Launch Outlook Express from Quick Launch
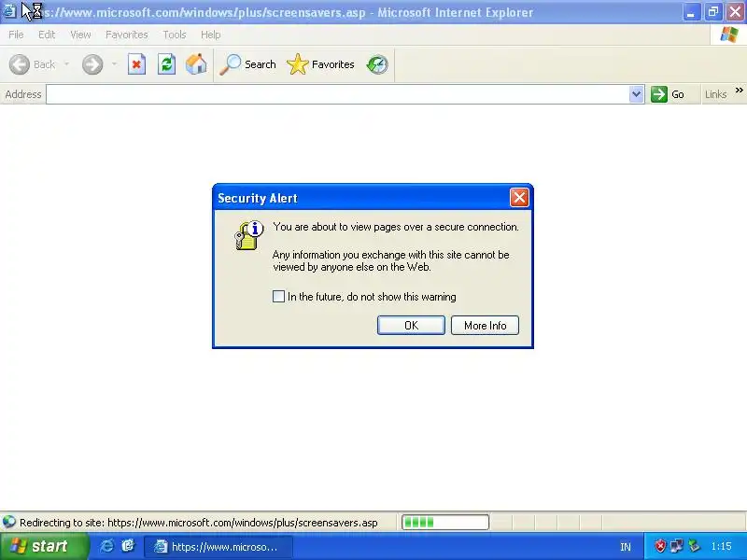The width and height of the screenshot is (747, 560). 128,546
